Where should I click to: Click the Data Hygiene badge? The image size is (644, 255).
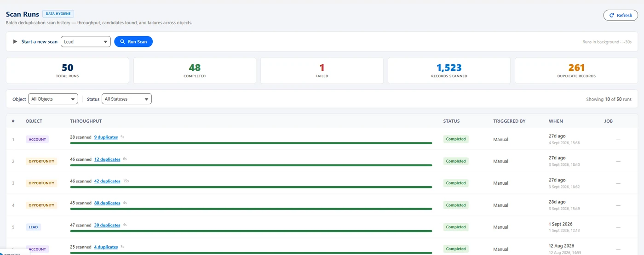coord(58,14)
